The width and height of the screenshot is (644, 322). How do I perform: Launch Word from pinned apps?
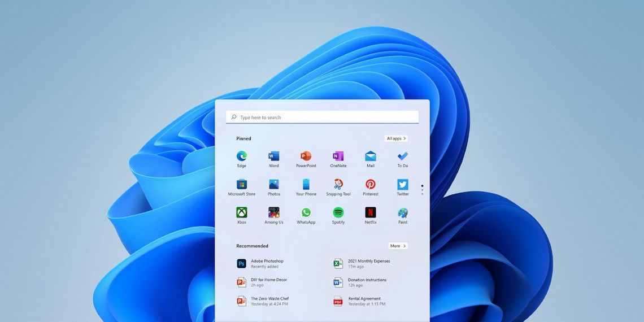[273, 159]
